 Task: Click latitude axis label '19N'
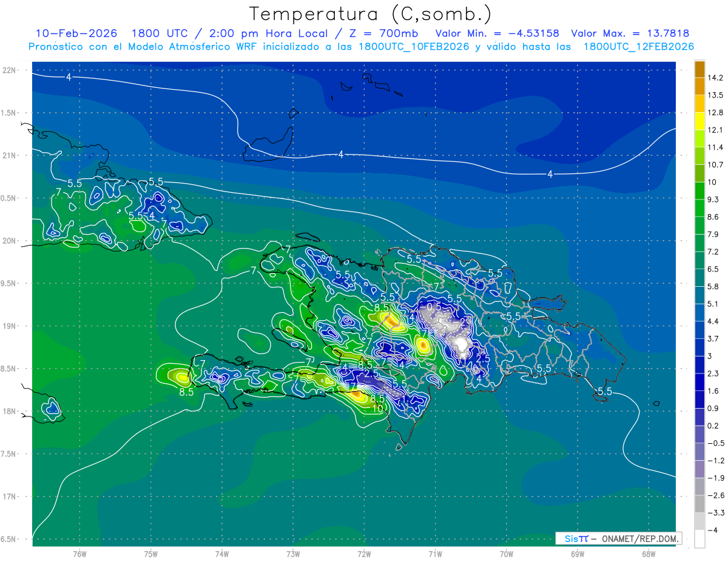click(10, 326)
